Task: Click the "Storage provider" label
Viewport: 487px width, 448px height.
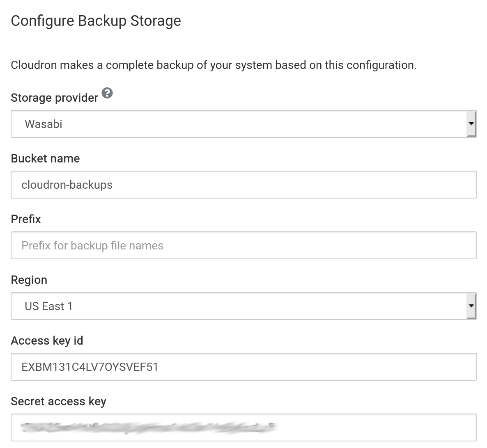Action: click(54, 98)
